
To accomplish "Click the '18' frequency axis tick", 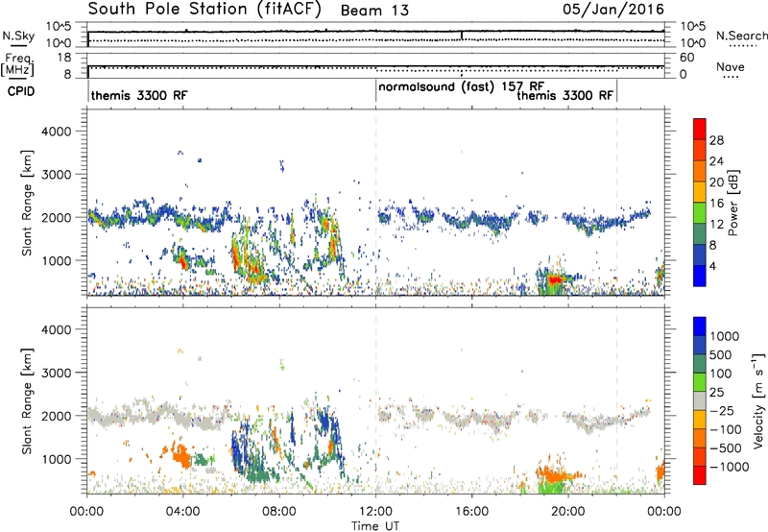I will coord(64,58).
